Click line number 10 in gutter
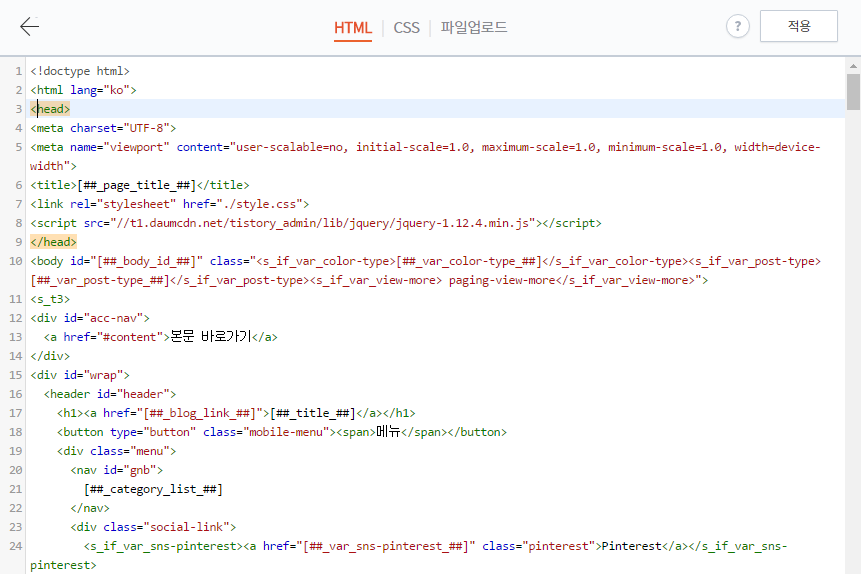The height and width of the screenshot is (574, 861). tap(15, 261)
